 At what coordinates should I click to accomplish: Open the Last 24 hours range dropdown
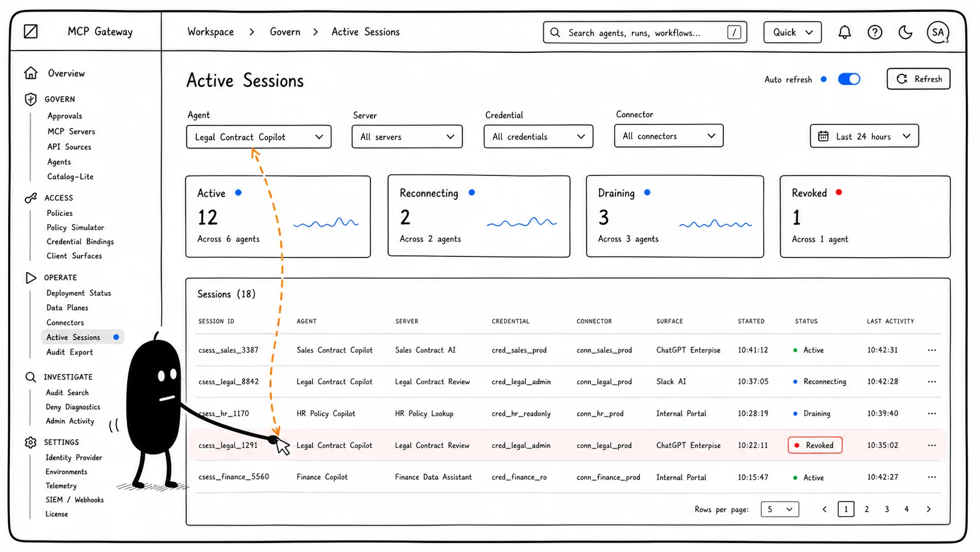(864, 136)
